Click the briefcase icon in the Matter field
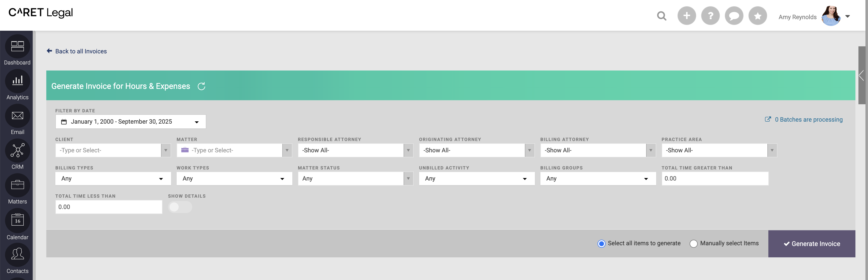 tap(185, 150)
